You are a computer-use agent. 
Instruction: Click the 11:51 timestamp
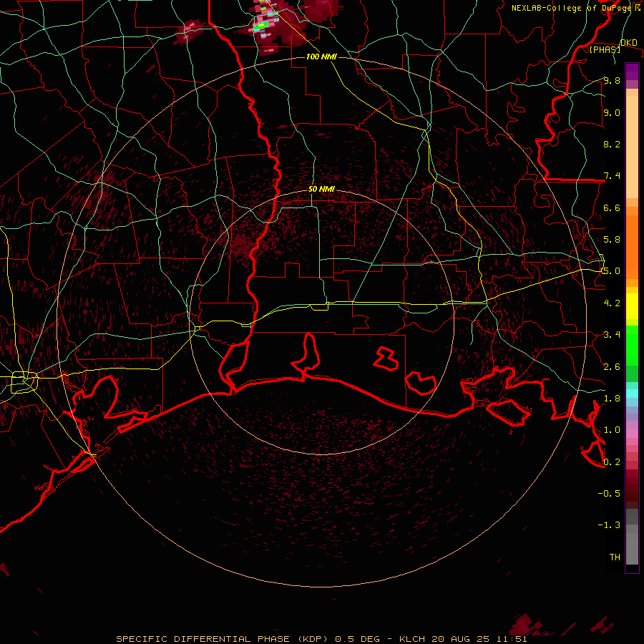pos(512,639)
